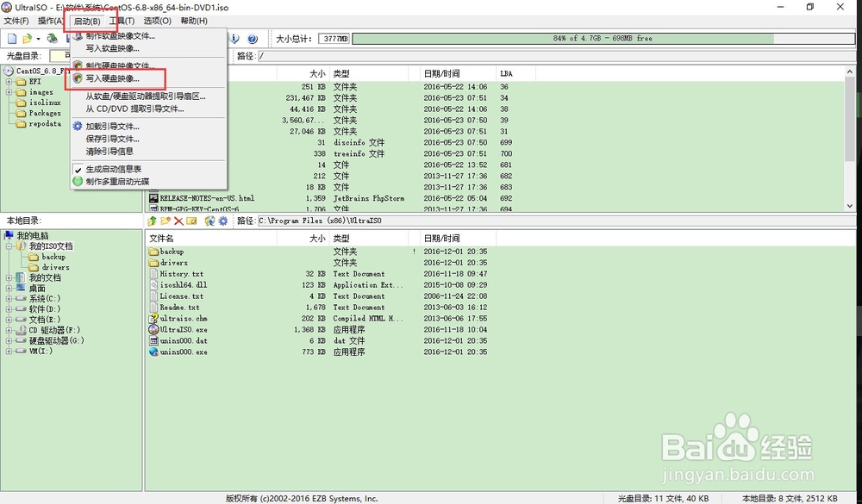This screenshot has width=862, height=504.
Task: Expand the VM(I:) drive node
Action: point(9,351)
